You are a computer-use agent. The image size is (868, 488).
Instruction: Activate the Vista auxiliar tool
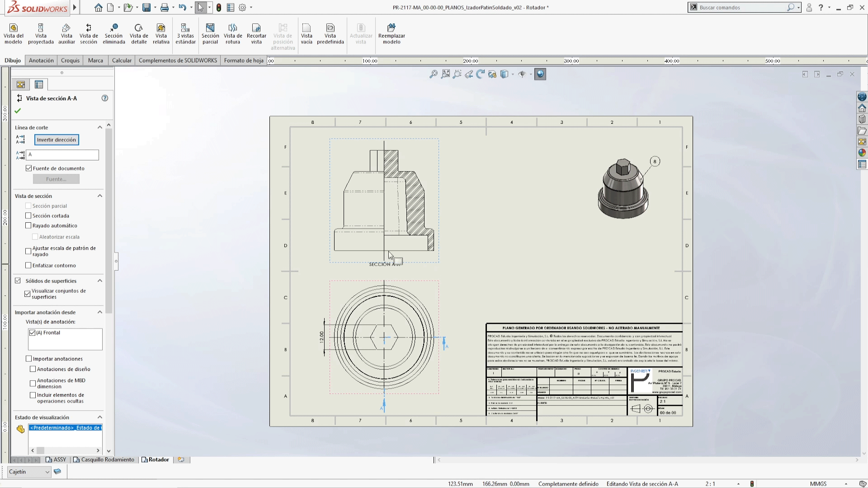66,34
